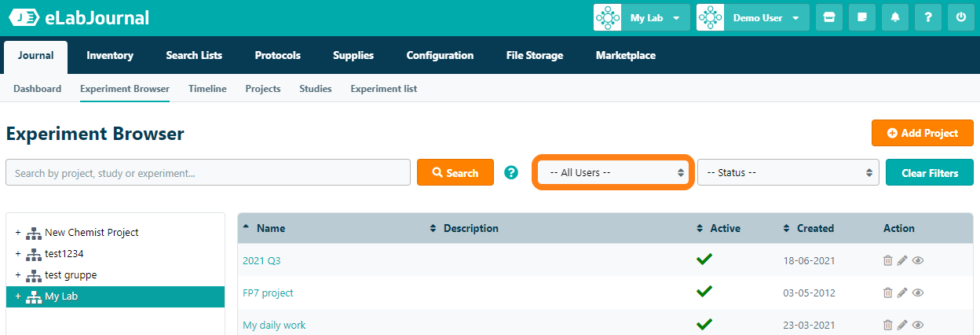Click the power logout icon

point(961,17)
